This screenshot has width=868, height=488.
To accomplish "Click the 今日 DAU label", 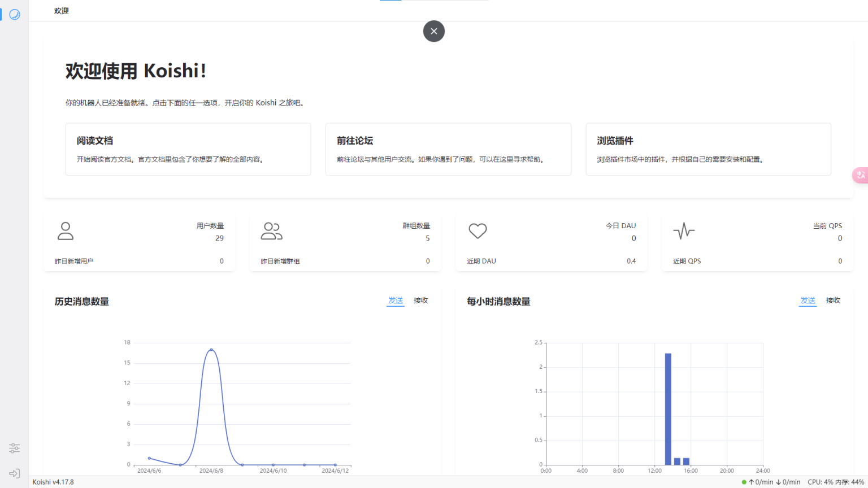I will point(620,226).
